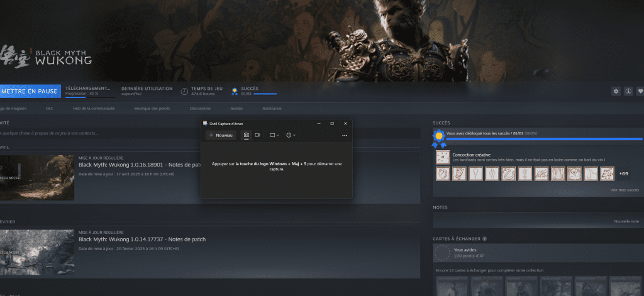Open the Snipping Tool more options menu
This screenshot has width=644, height=296.
point(345,135)
